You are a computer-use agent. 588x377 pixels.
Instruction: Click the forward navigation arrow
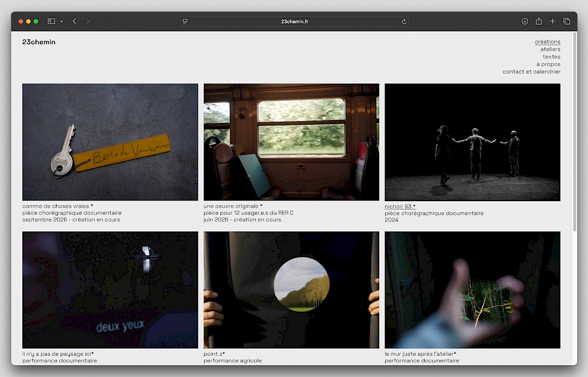tap(88, 21)
